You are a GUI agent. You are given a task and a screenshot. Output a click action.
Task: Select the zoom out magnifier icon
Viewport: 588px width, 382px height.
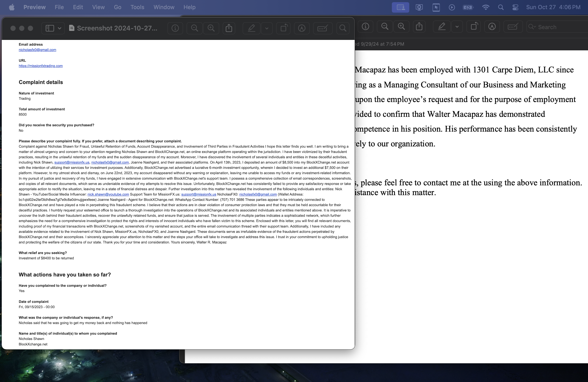tap(195, 27)
